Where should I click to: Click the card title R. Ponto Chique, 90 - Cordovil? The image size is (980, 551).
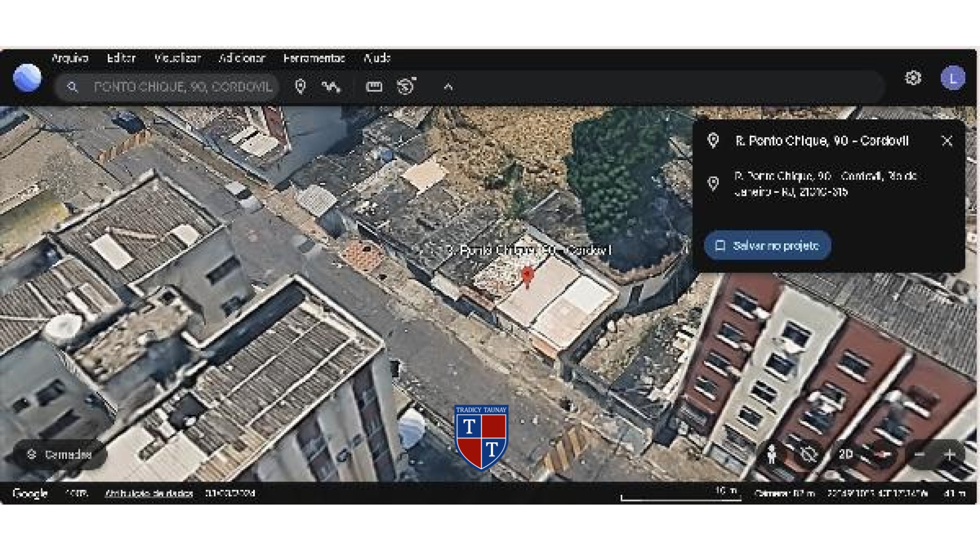coord(822,141)
